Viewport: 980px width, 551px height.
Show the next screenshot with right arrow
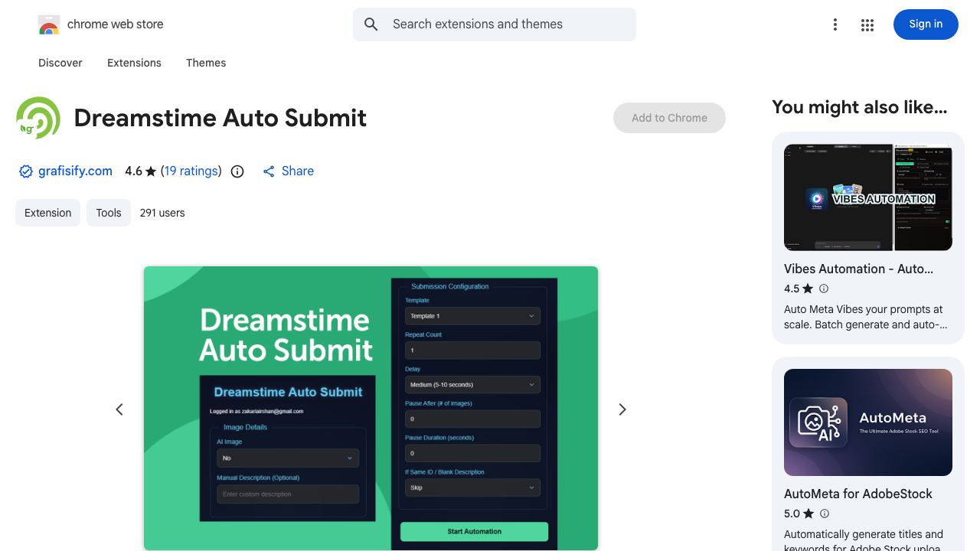tap(622, 409)
